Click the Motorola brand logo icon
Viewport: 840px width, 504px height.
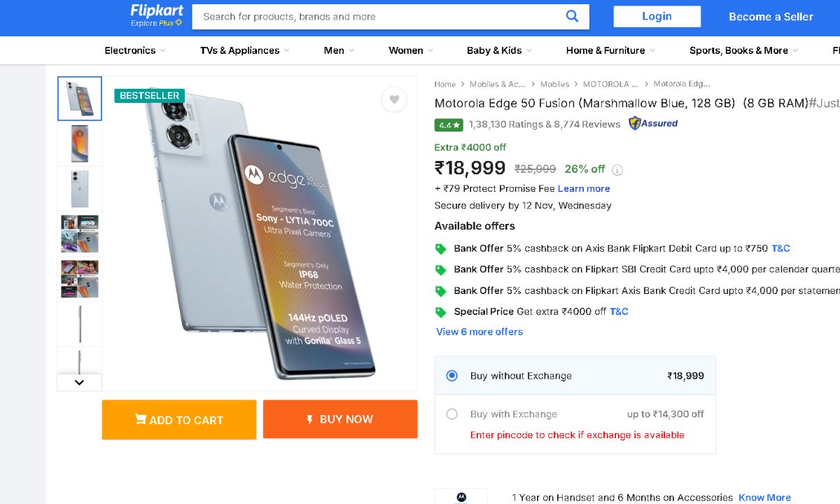[461, 497]
